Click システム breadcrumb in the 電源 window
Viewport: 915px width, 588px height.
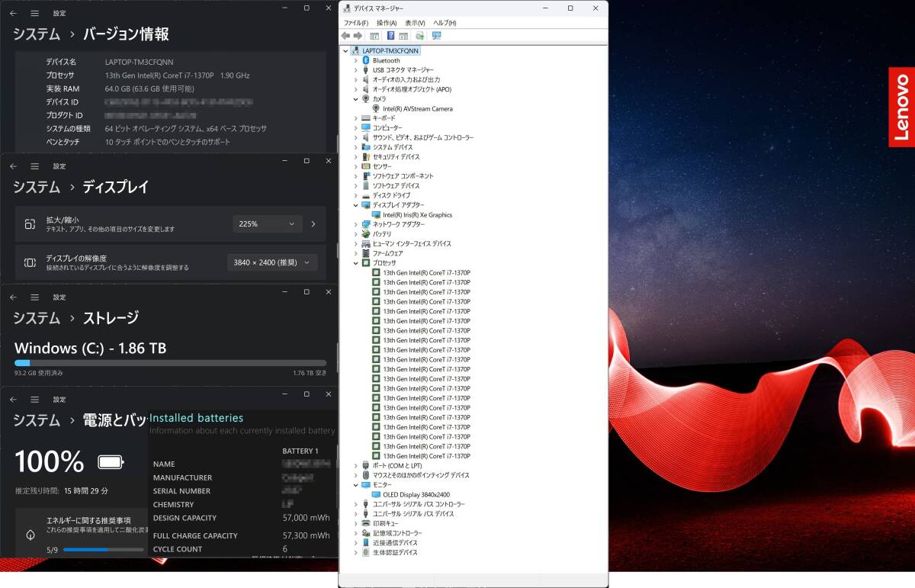point(37,420)
